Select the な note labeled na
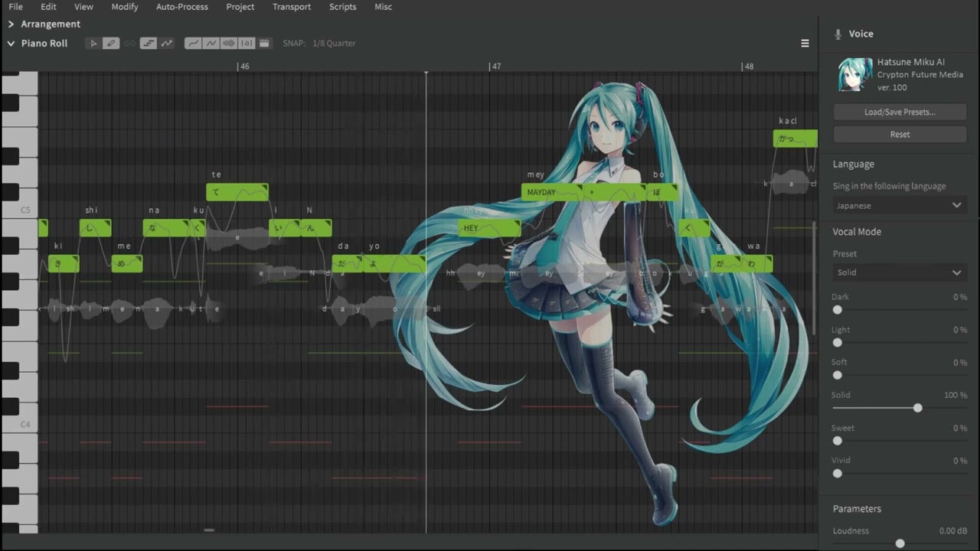This screenshot has height=551, width=980. 165,228
